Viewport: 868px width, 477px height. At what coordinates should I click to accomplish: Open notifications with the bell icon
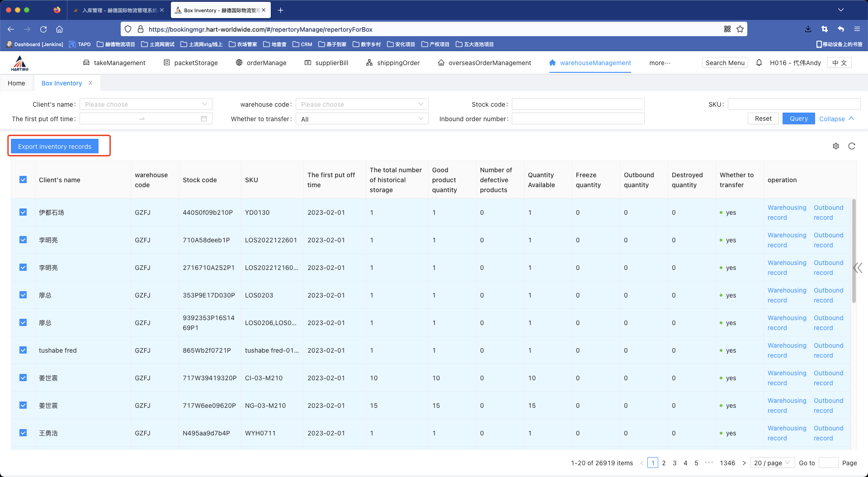(x=759, y=63)
